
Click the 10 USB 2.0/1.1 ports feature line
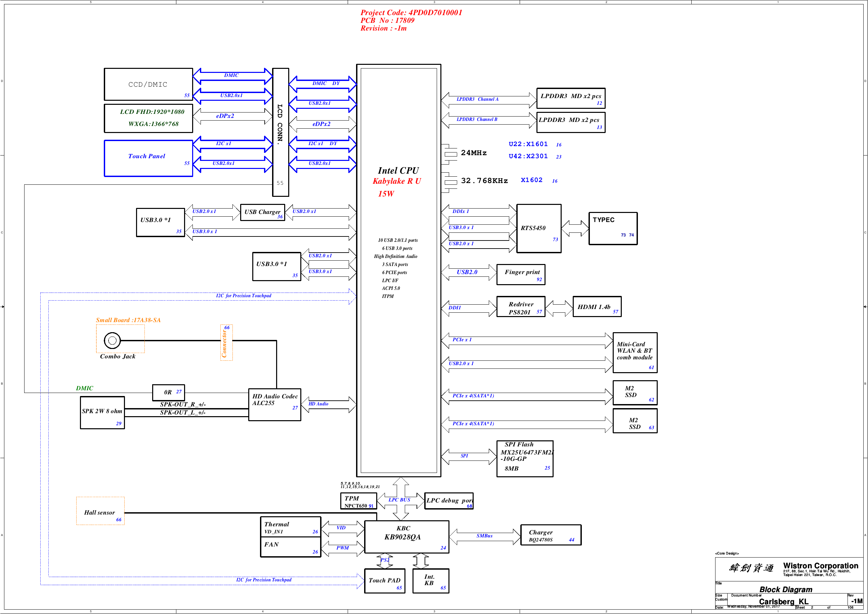(398, 240)
